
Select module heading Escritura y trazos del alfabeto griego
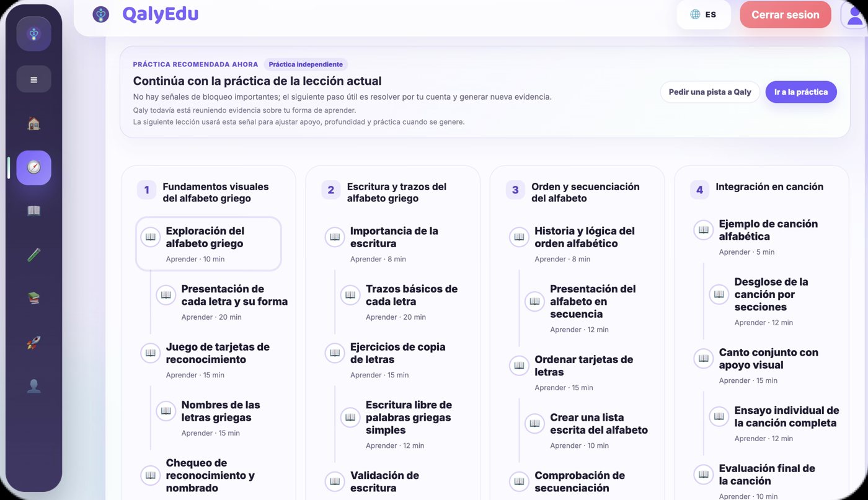397,192
